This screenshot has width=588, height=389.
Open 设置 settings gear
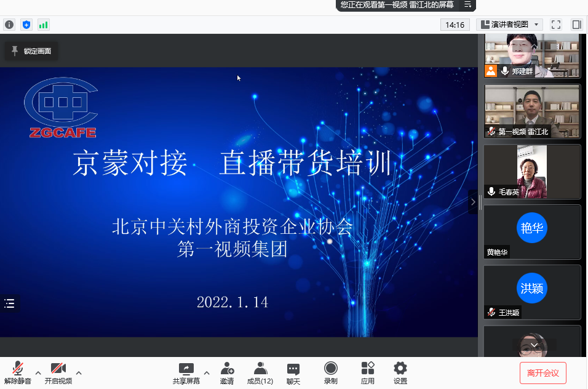coord(400,373)
